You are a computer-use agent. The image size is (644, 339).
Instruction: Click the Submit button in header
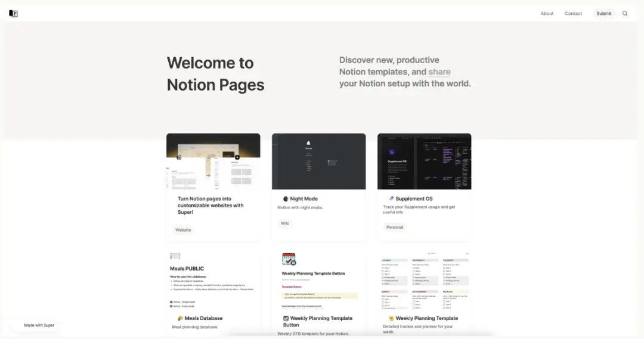(603, 14)
